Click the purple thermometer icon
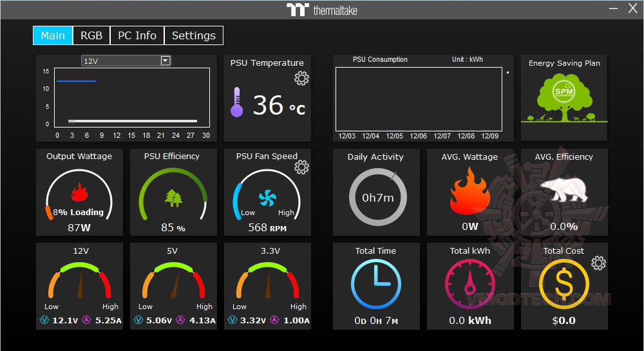This screenshot has width=644, height=351. tap(236, 102)
